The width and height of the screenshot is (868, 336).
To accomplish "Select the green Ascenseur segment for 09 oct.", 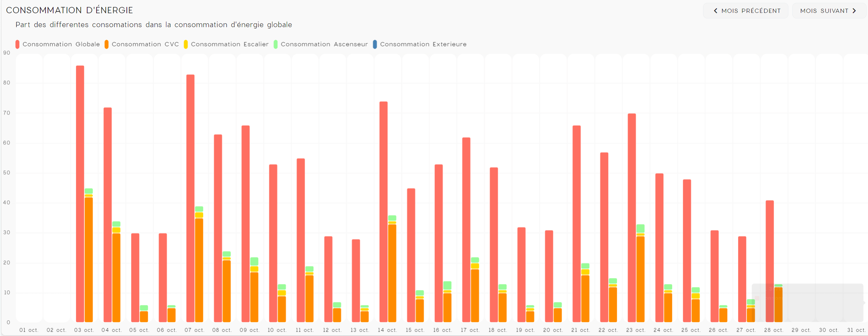I will (x=254, y=262).
